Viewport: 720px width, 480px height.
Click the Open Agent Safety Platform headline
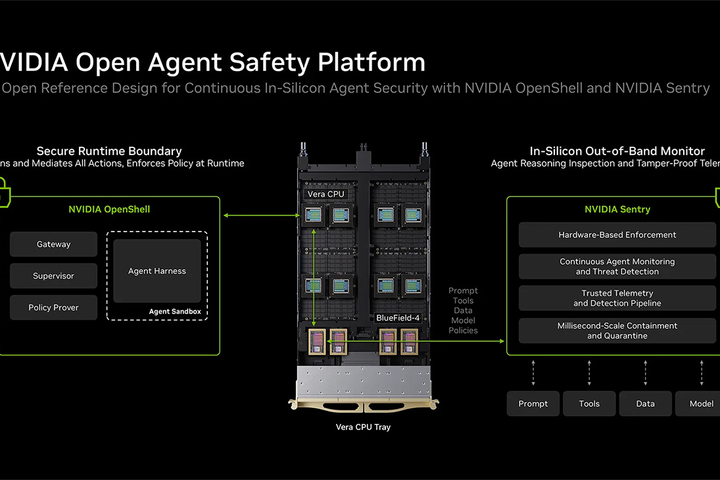point(213,62)
